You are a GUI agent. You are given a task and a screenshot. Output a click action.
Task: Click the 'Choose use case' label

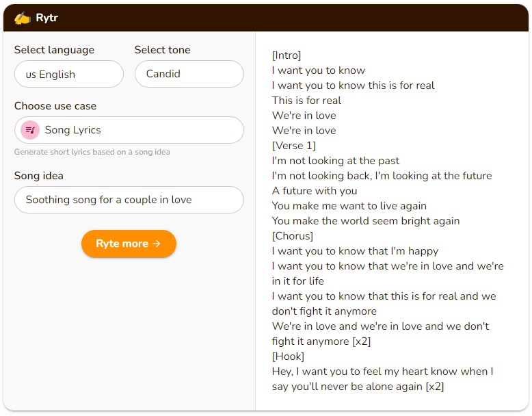[x=55, y=106]
